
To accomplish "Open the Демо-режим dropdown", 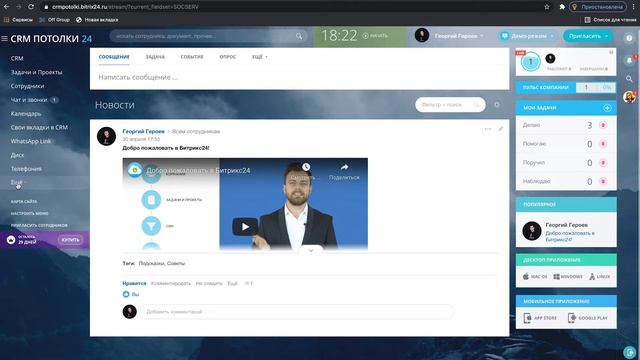I will coord(527,36).
